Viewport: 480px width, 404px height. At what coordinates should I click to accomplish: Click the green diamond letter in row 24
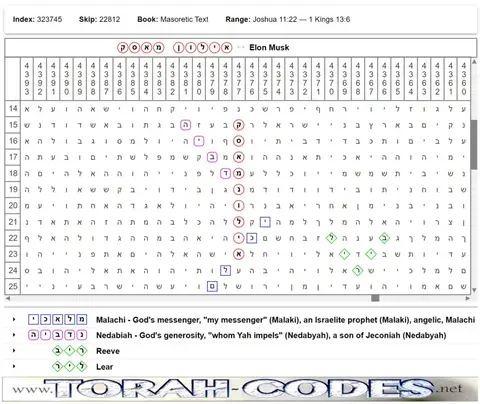(x=358, y=270)
